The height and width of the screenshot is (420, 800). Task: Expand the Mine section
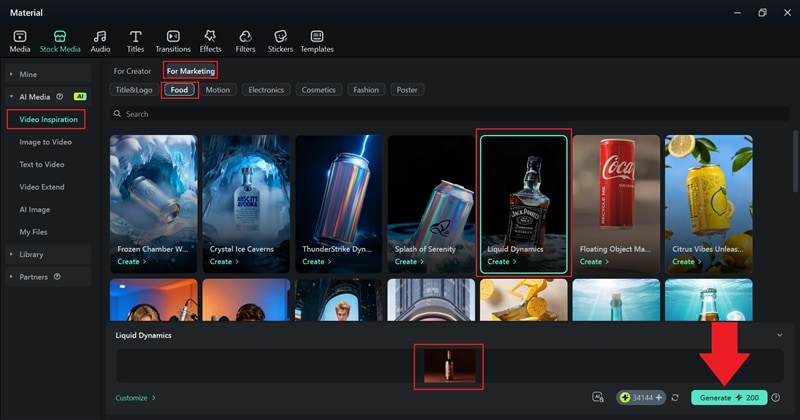point(11,75)
